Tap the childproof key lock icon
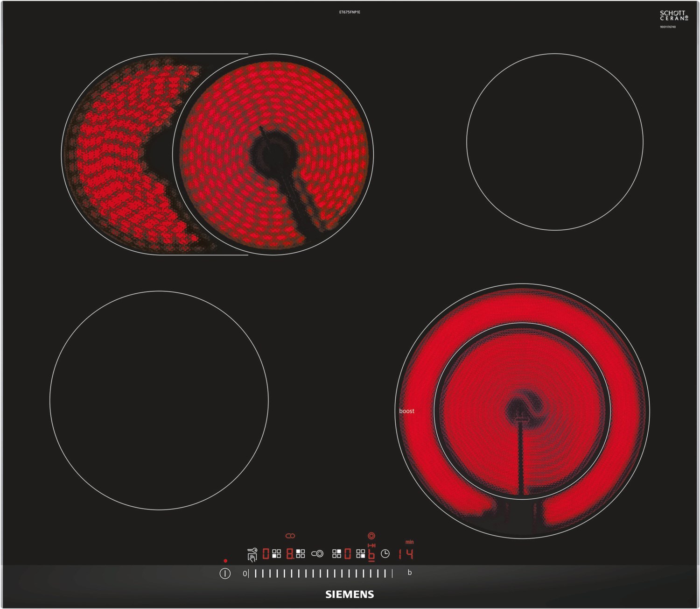Screen dimensions: 700x609 [x=252, y=555]
